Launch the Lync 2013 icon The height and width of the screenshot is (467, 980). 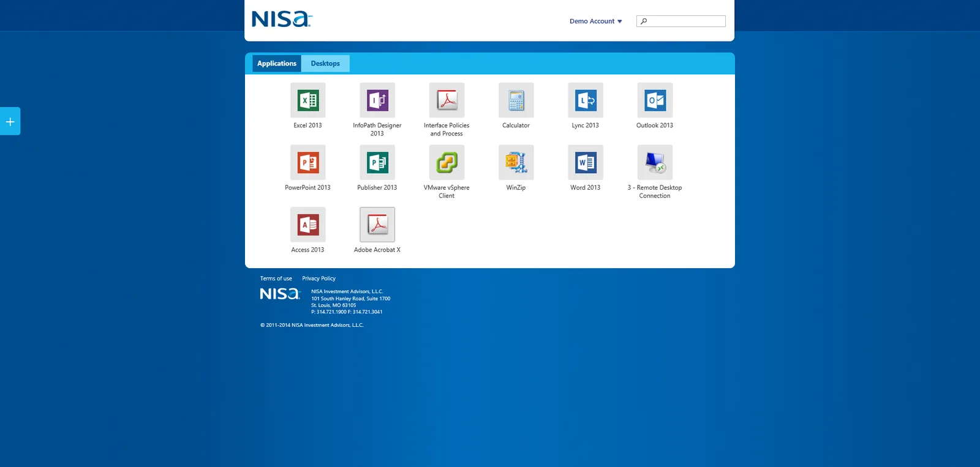click(586, 100)
